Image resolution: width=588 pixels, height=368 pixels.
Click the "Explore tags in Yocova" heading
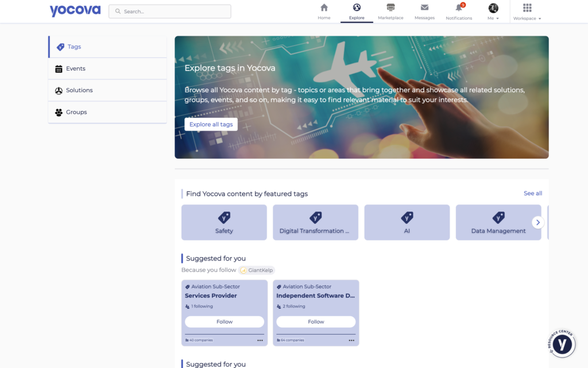click(x=230, y=68)
